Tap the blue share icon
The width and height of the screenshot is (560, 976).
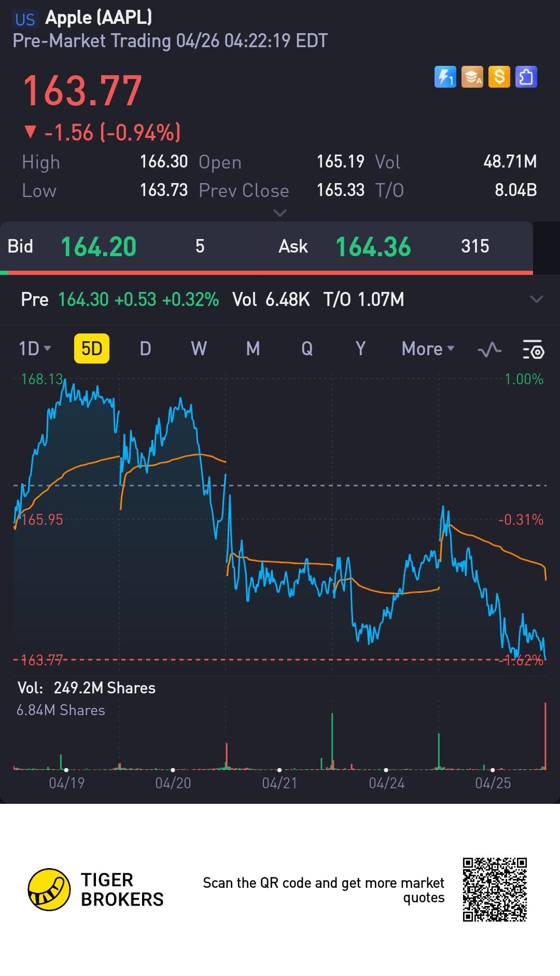click(526, 77)
